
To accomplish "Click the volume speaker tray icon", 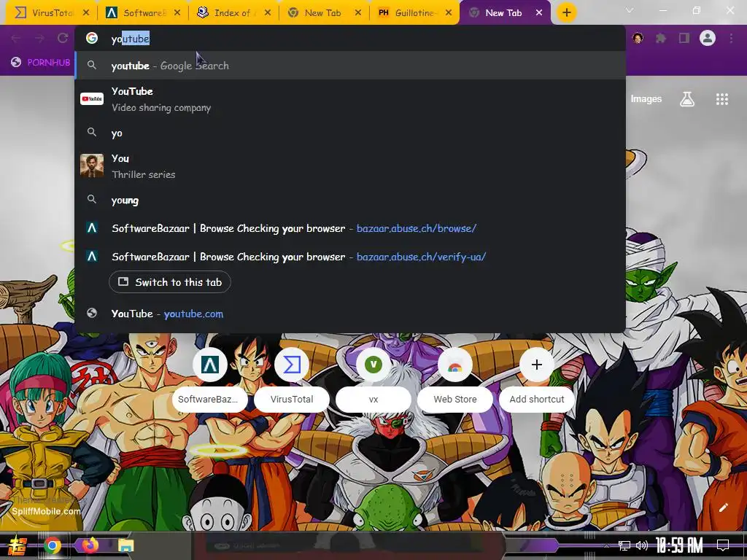I will click(642, 545).
